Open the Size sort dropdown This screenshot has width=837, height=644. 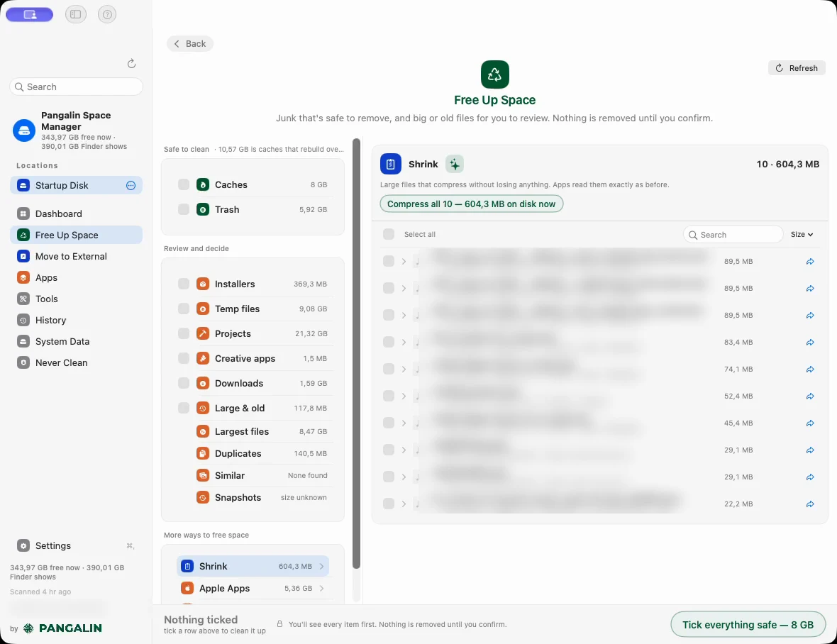point(802,234)
